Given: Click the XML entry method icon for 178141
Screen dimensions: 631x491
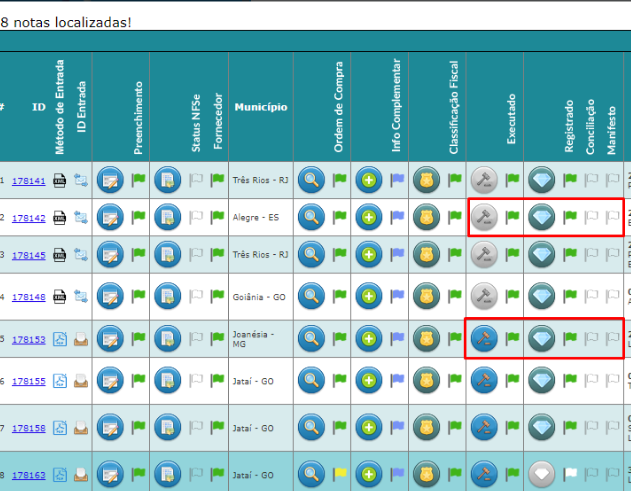Looking at the screenshot, I should tap(60, 181).
